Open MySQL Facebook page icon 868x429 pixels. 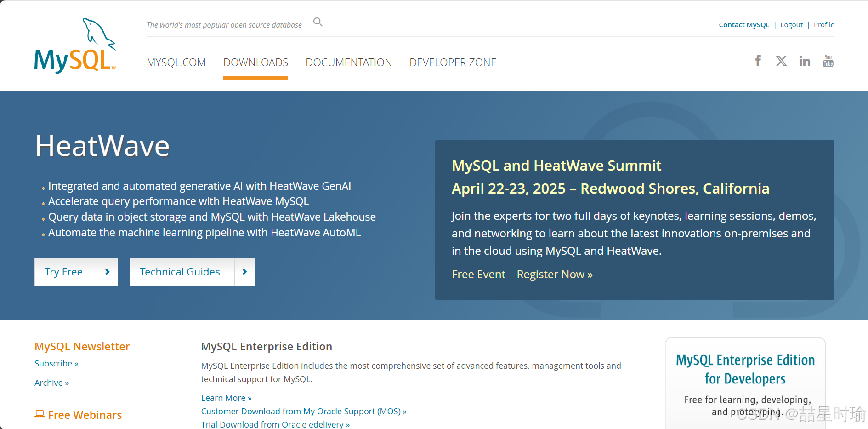pyautogui.click(x=758, y=61)
